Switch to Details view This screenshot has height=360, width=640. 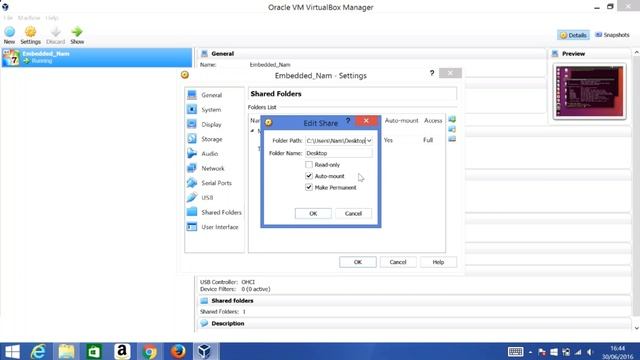[x=573, y=35]
